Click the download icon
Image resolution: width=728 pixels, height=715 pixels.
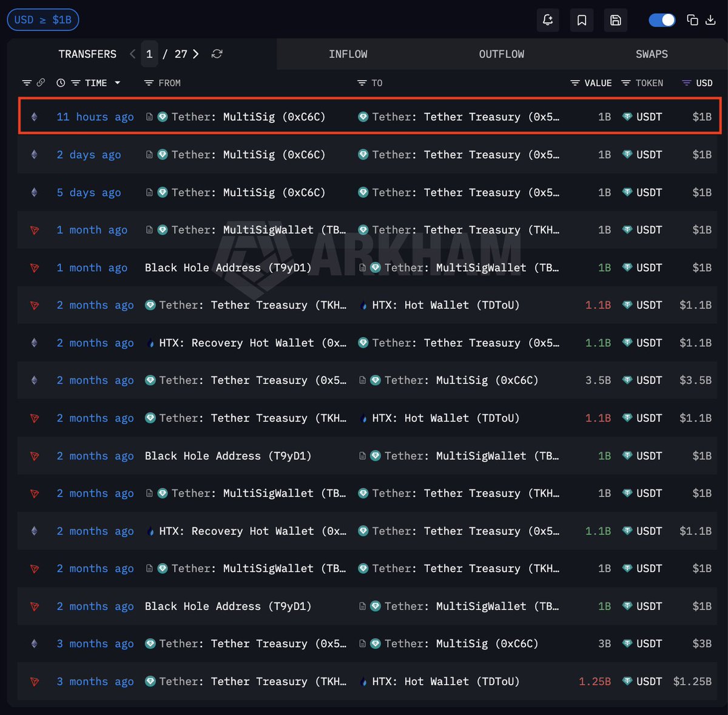click(x=711, y=20)
